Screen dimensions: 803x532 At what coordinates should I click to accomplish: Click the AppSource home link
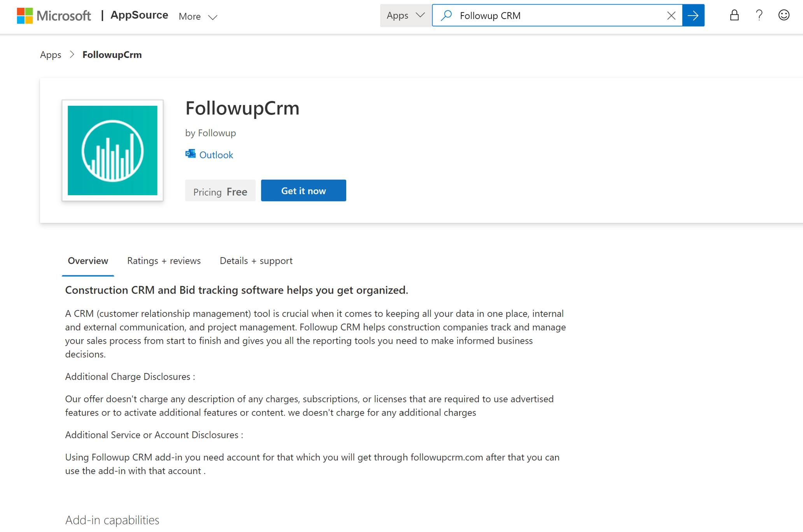coord(139,15)
